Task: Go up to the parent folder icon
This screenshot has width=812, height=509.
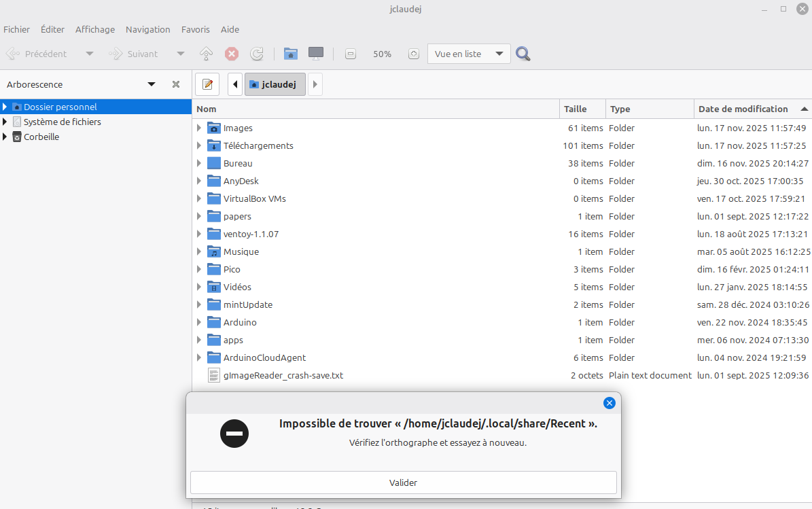Action: (206, 54)
